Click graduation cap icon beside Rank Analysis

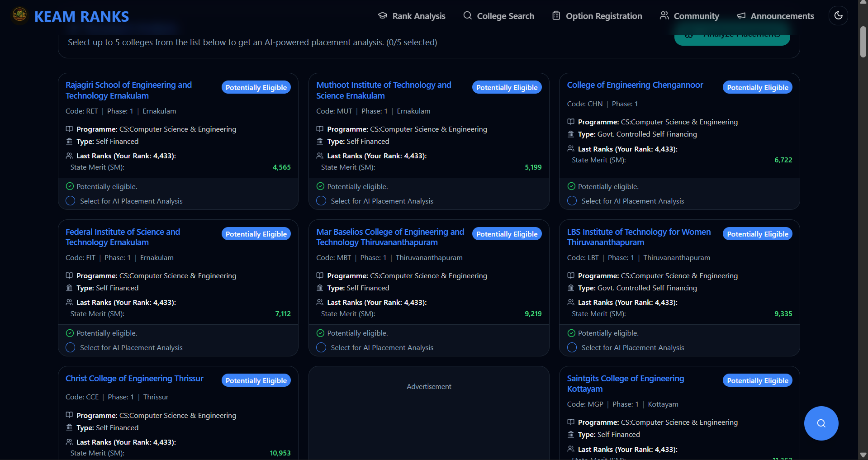383,16
